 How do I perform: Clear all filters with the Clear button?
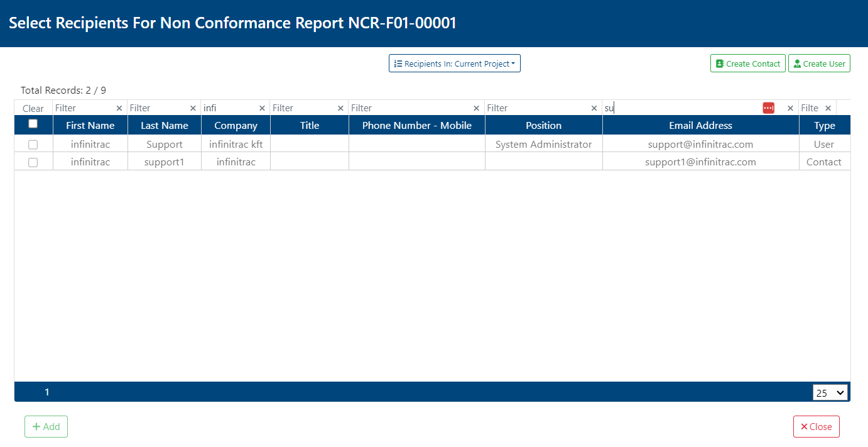coord(33,108)
